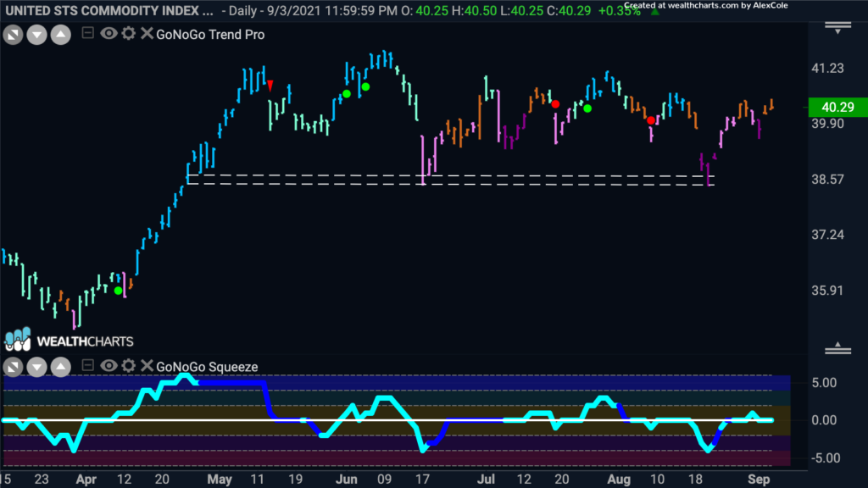This screenshot has height=488, width=868.
Task: Collapse the GoNoGo Squeeze indicator
Action: tap(87, 365)
